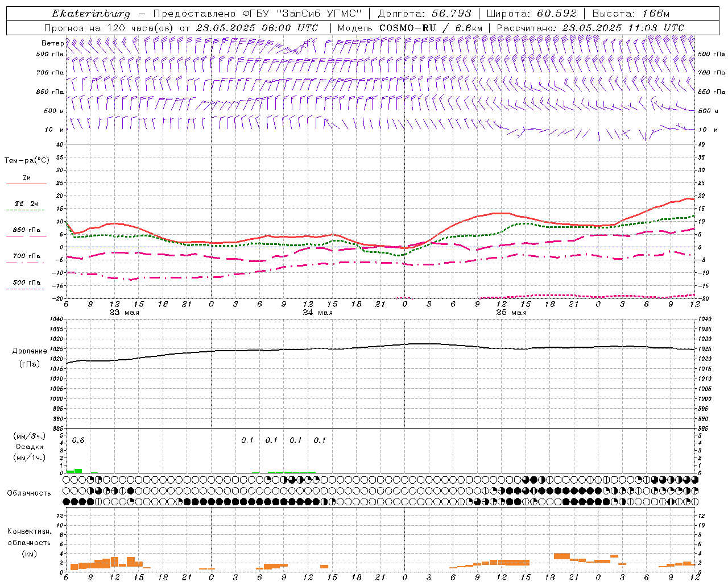Click the (мм/3ч.) precipitation unit label
This screenshot has width=728, height=582.
[x=29, y=436]
